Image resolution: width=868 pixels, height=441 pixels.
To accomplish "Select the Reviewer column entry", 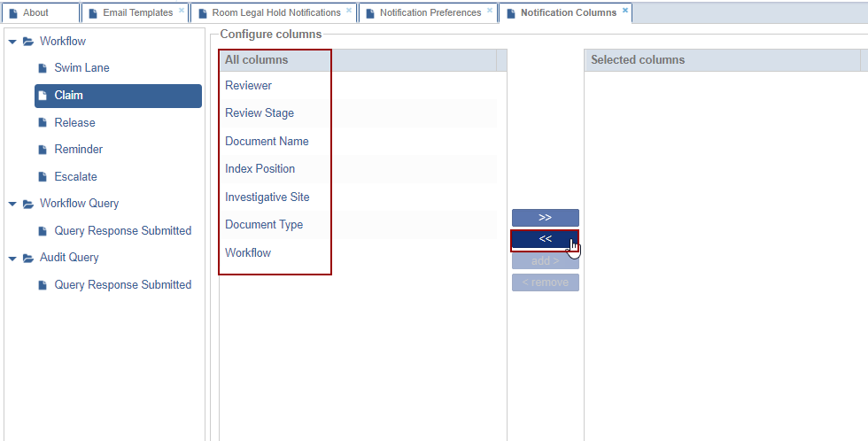I will (248, 86).
